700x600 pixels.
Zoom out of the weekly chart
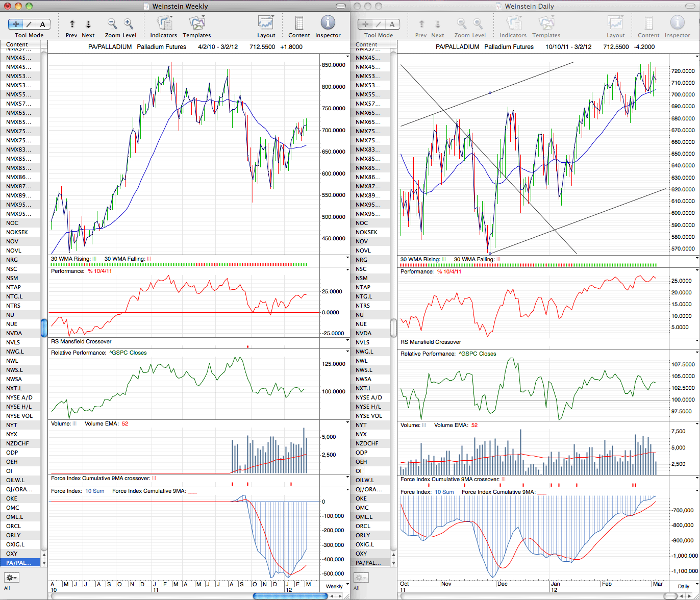click(112, 24)
